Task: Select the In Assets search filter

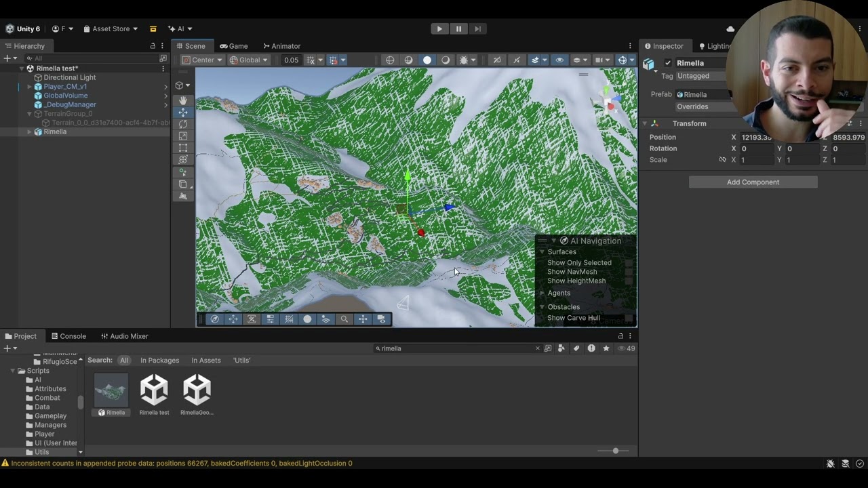Action: click(x=205, y=361)
